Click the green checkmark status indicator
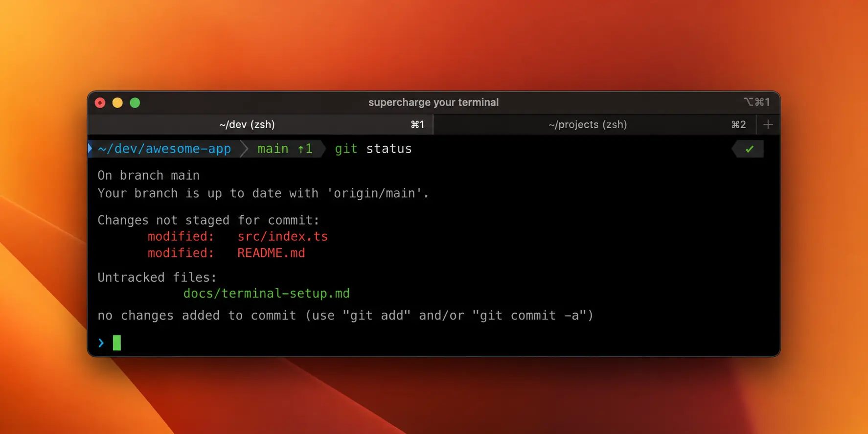Screen dimensions: 868x434 click(749, 149)
